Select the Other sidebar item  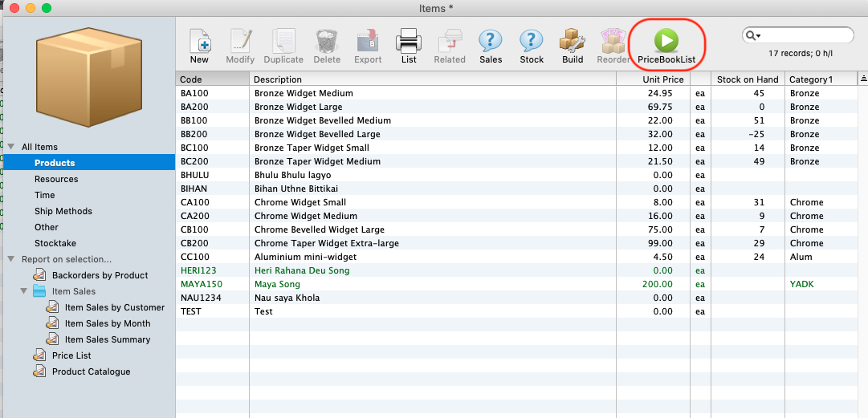pos(89,227)
